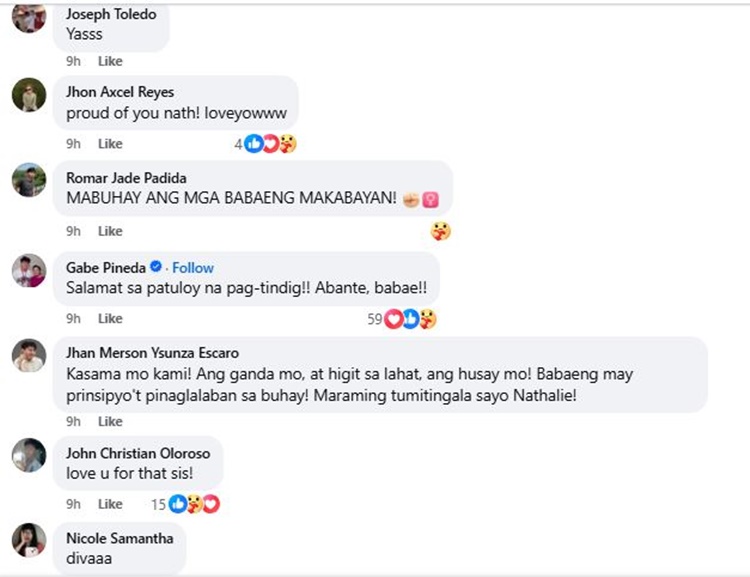This screenshot has height=577, width=750.
Task: Click the 9h timestamp on Gabe Pineda's comment
Action: pos(73,318)
